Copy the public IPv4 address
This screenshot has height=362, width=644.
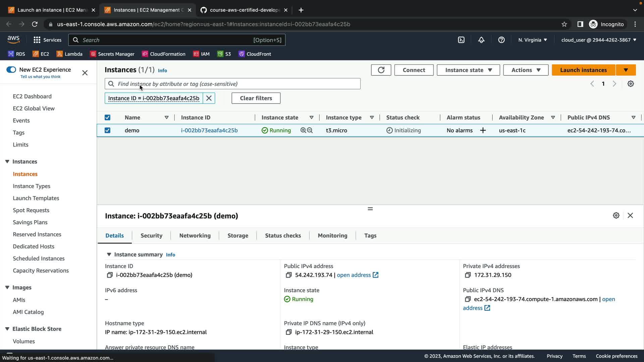click(288, 275)
